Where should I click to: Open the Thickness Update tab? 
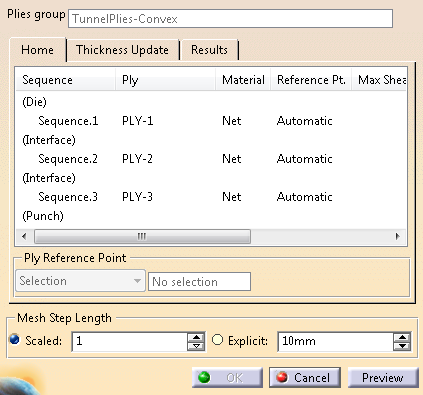122,50
